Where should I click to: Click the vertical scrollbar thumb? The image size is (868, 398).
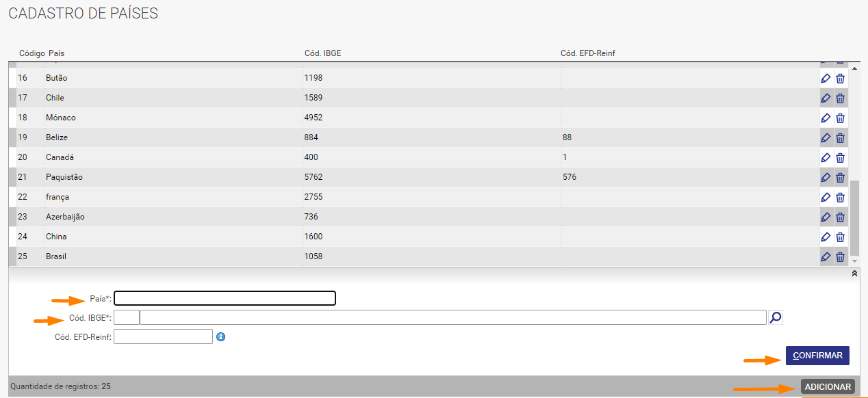(x=854, y=217)
